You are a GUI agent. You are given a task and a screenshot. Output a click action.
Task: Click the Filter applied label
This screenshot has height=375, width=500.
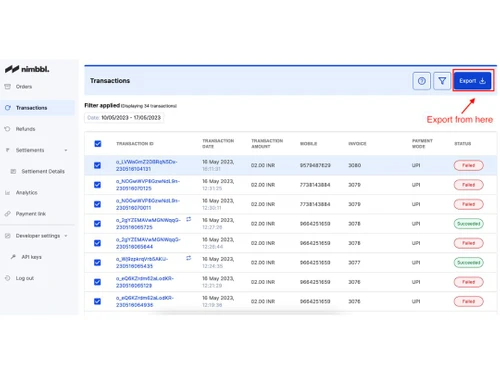pyautogui.click(x=102, y=105)
